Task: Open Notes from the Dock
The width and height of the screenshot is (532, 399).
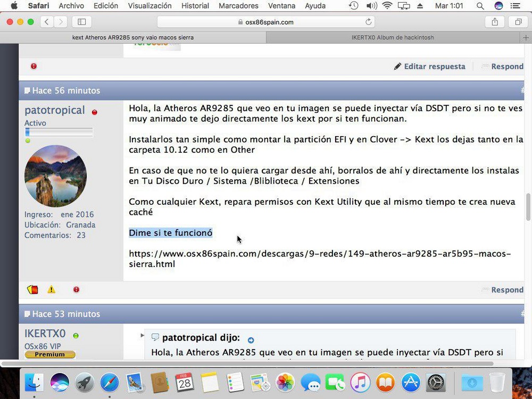Action: coord(210,382)
